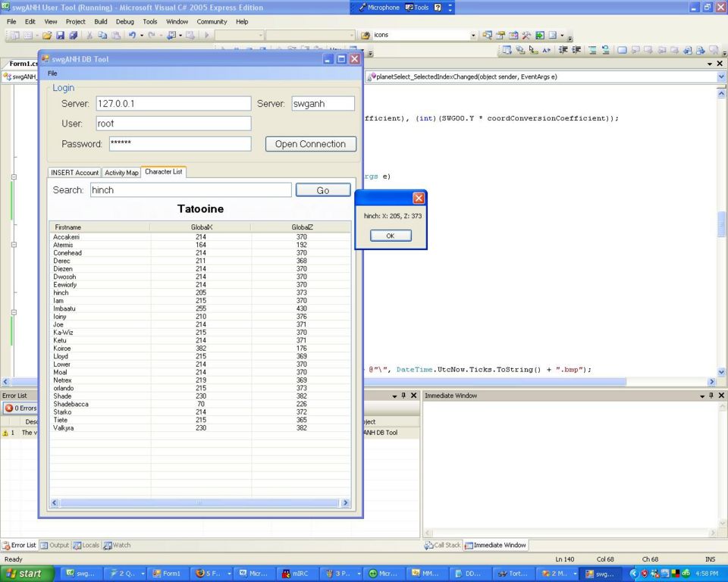Click the Save All icon
Screen dimensions: 728x582
[73, 36]
